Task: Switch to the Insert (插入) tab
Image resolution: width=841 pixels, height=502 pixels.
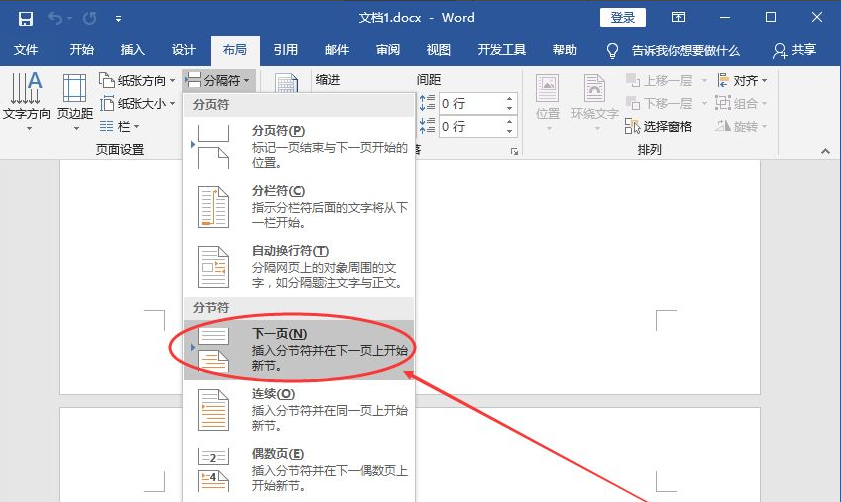Action: (x=132, y=50)
